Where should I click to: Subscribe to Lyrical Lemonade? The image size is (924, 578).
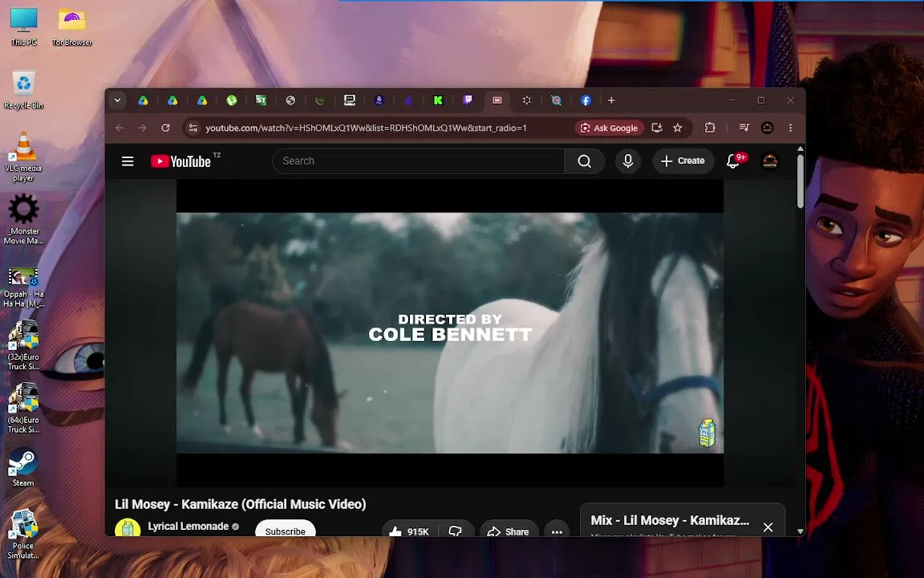pos(286,529)
